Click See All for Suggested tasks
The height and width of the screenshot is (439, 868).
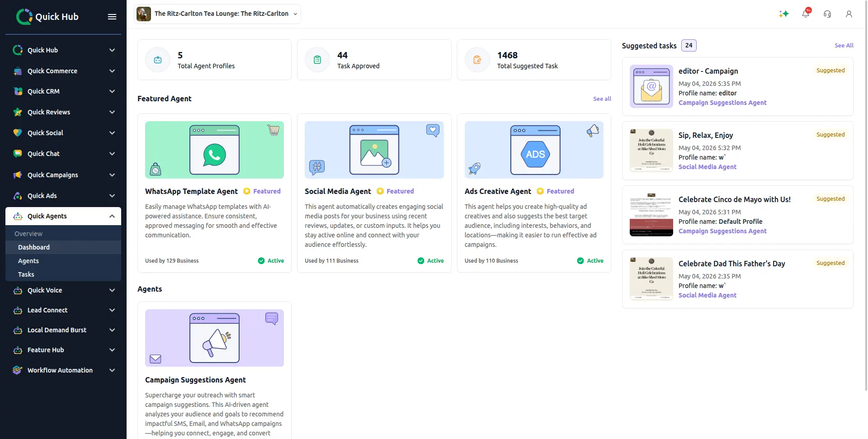pos(844,46)
